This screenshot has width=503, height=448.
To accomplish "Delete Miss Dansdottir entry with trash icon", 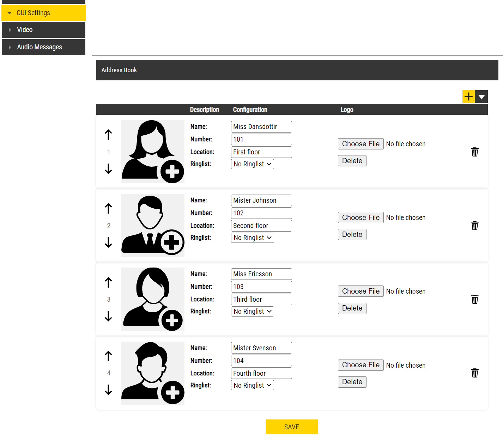I will [475, 152].
